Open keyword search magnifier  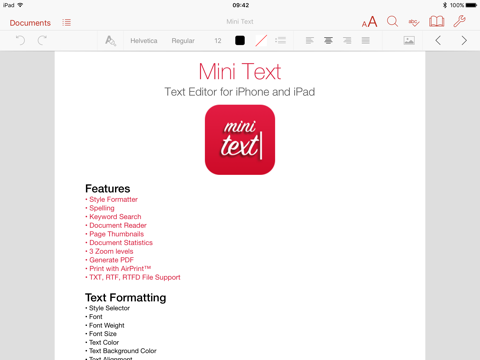(392, 22)
